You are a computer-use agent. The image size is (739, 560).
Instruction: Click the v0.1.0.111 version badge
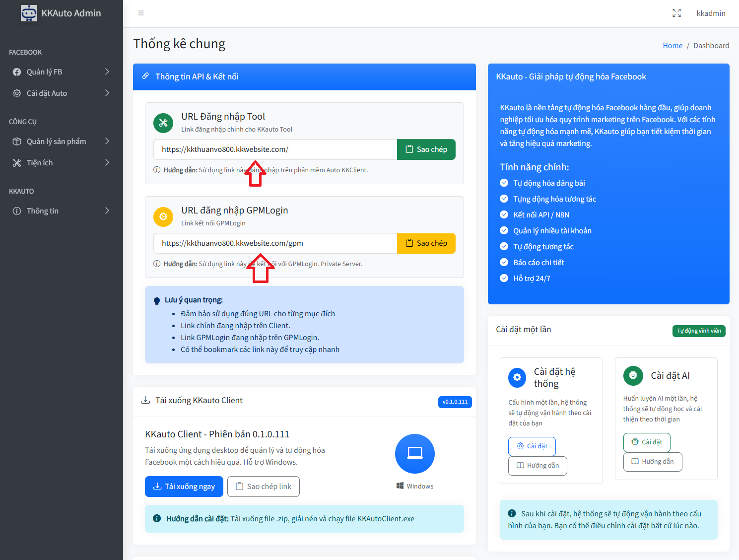(x=455, y=402)
